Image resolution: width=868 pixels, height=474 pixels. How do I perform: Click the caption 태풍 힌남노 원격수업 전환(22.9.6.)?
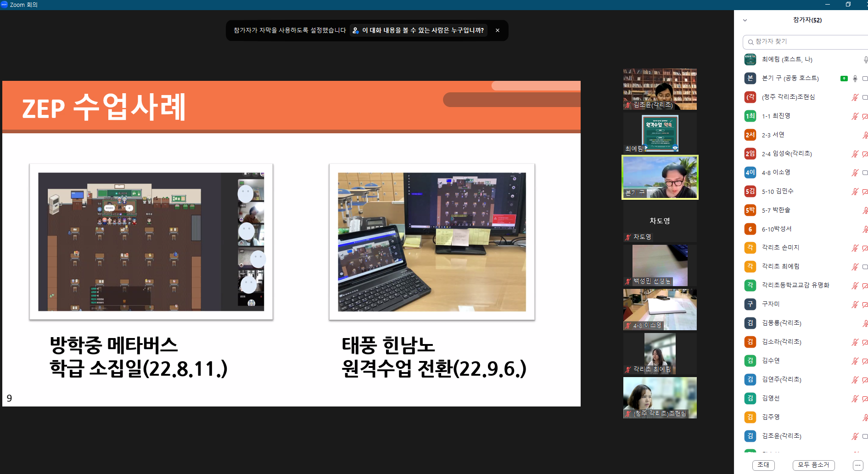(x=434, y=357)
